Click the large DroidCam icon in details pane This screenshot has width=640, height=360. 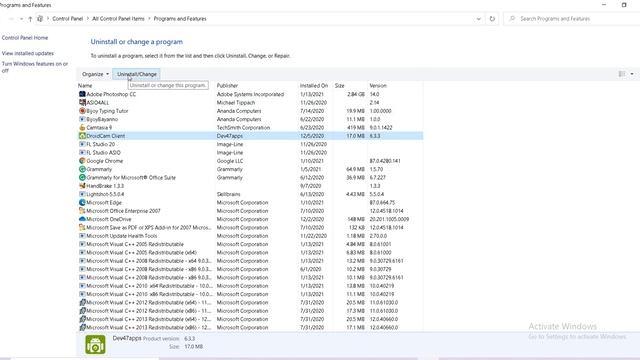pyautogui.click(x=96, y=344)
